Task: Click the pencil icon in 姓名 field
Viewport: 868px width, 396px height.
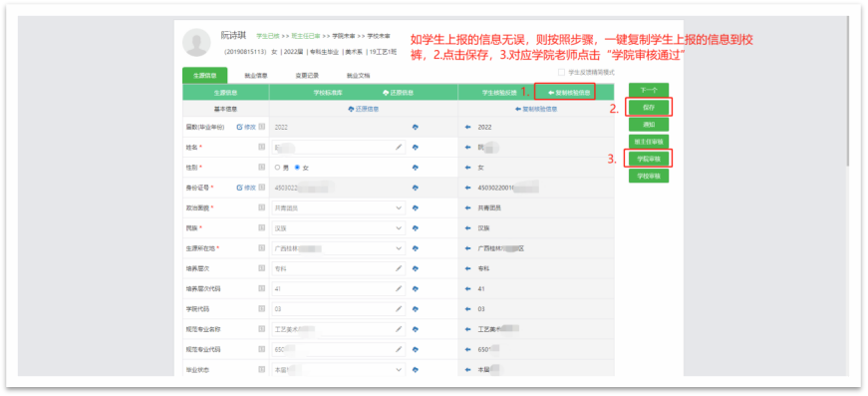Action: [399, 148]
